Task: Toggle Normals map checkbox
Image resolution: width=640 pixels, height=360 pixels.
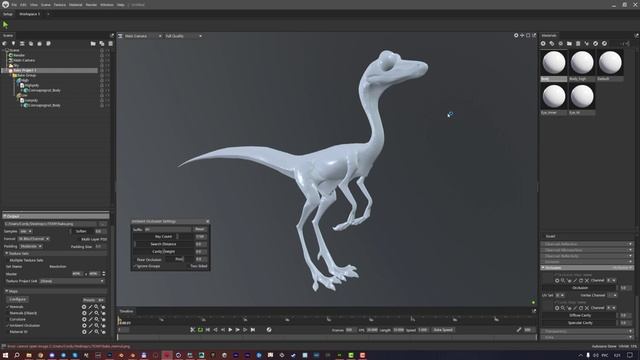Action: click(x=7, y=307)
